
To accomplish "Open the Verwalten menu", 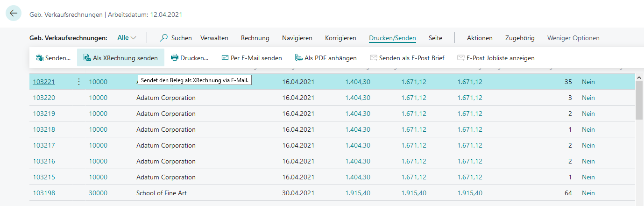I will point(214,38).
